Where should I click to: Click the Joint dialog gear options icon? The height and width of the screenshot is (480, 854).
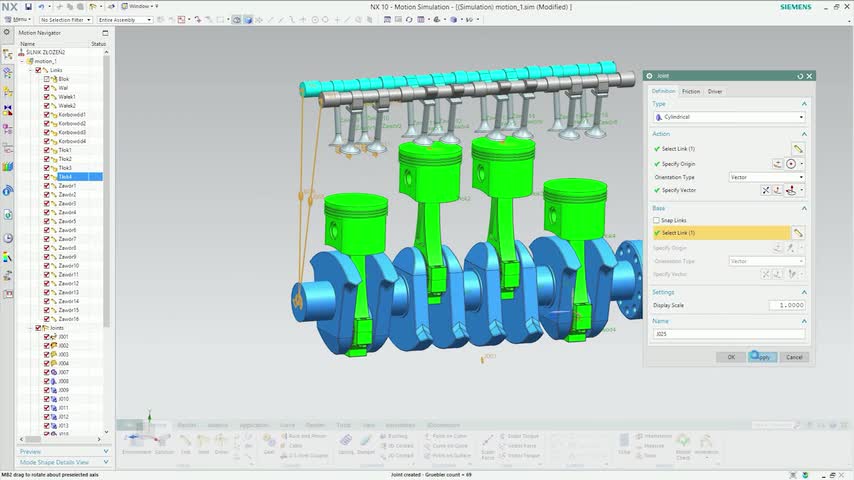649,76
